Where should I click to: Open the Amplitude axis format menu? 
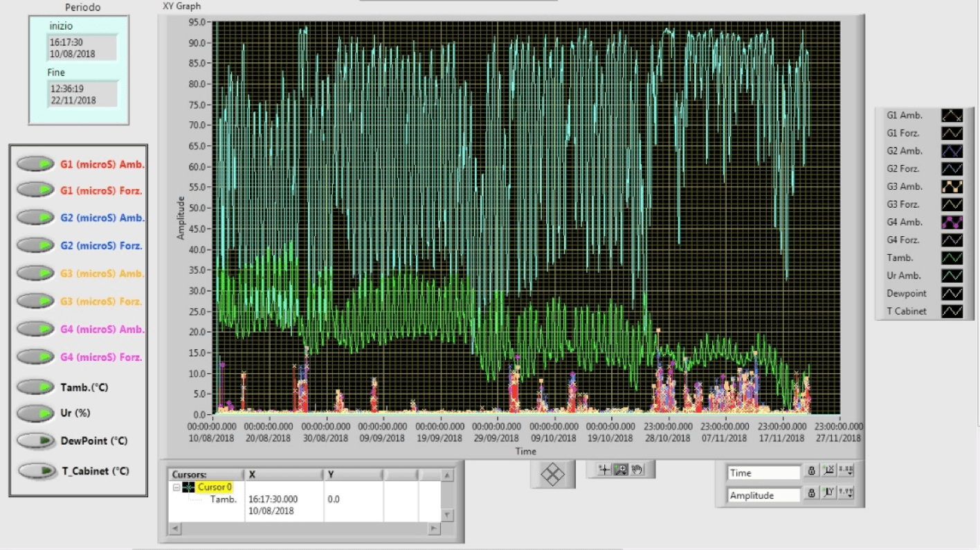pyautogui.click(x=846, y=494)
